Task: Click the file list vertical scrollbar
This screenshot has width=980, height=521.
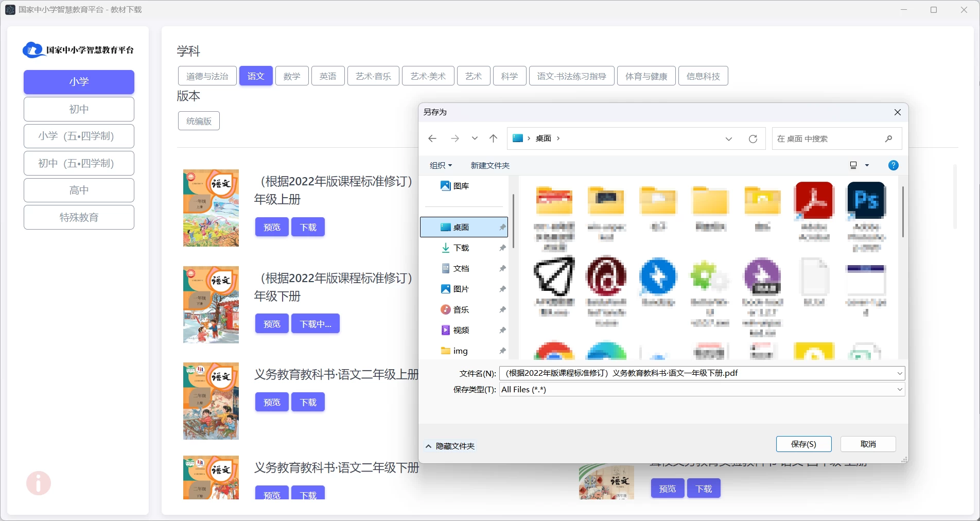Action: [903, 212]
